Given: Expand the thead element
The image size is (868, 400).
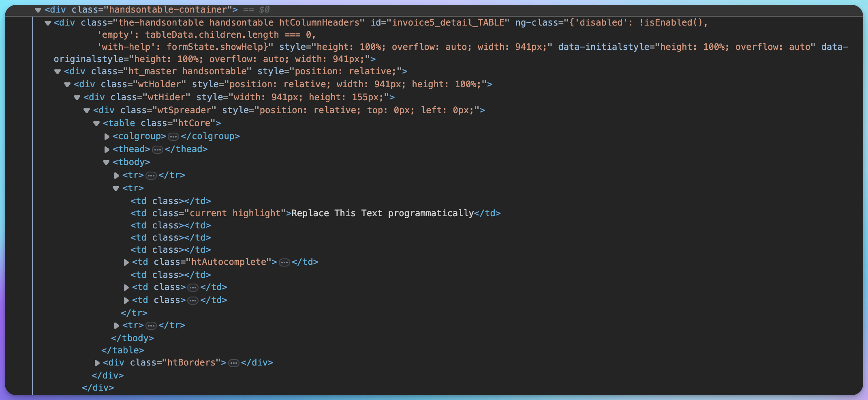Looking at the screenshot, I should point(107,150).
